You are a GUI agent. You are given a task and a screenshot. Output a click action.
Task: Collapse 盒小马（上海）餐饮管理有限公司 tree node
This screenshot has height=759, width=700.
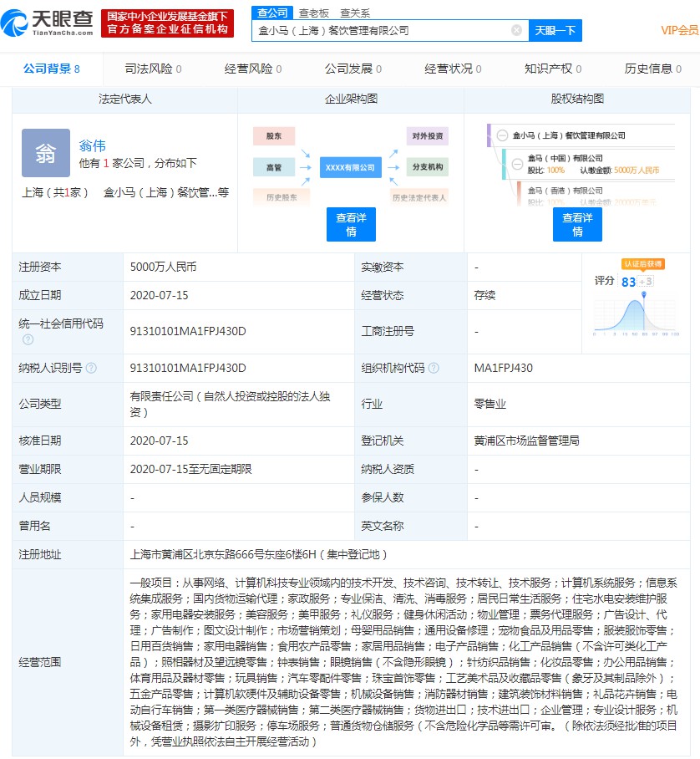503,135
